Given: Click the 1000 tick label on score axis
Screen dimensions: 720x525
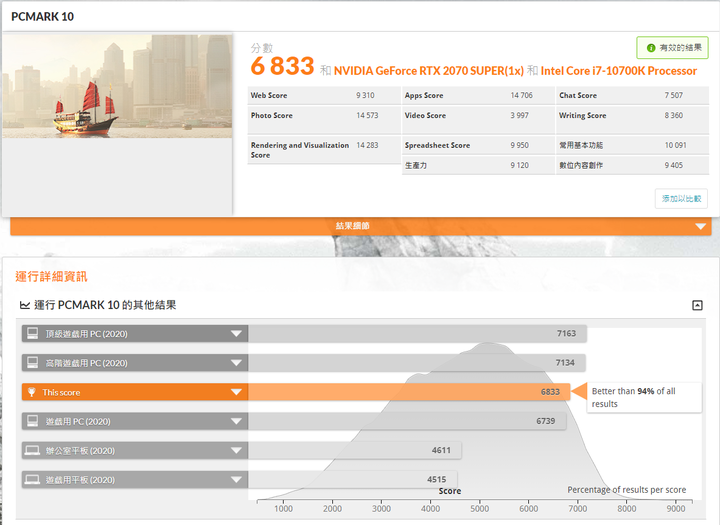Looking at the screenshot, I should (283, 509).
